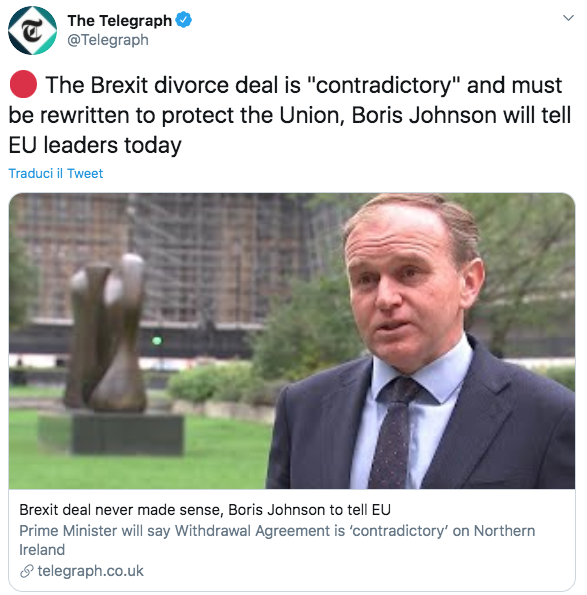Expand the tweet options chevron
This screenshot has height=595, width=587.
[568, 18]
